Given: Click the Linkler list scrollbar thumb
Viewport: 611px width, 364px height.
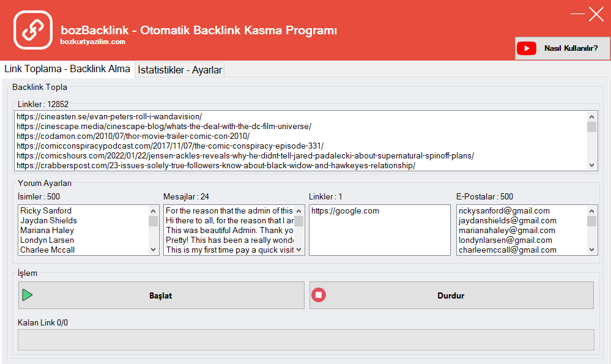Looking at the screenshot, I should coord(591,127).
